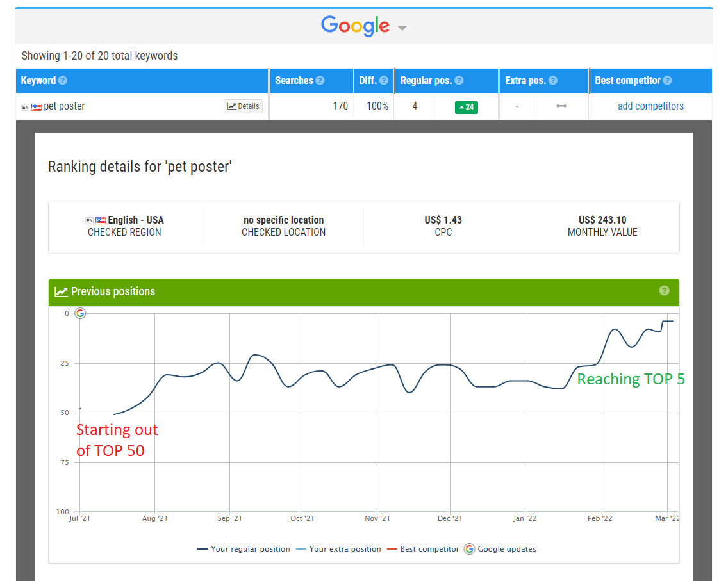This screenshot has height=581, width=728.
Task: Click the Showing 1-20 of 20 keywords text
Action: [x=99, y=56]
